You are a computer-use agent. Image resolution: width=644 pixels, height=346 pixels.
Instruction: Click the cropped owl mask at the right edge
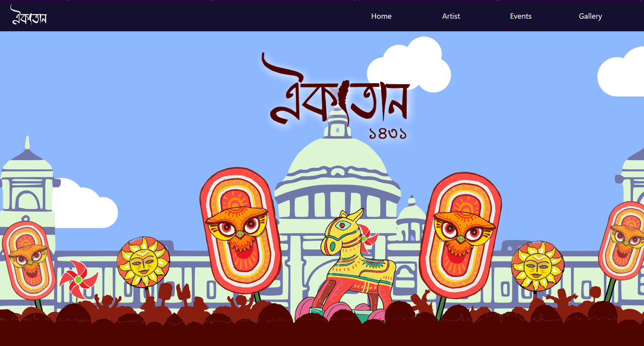tap(623, 240)
